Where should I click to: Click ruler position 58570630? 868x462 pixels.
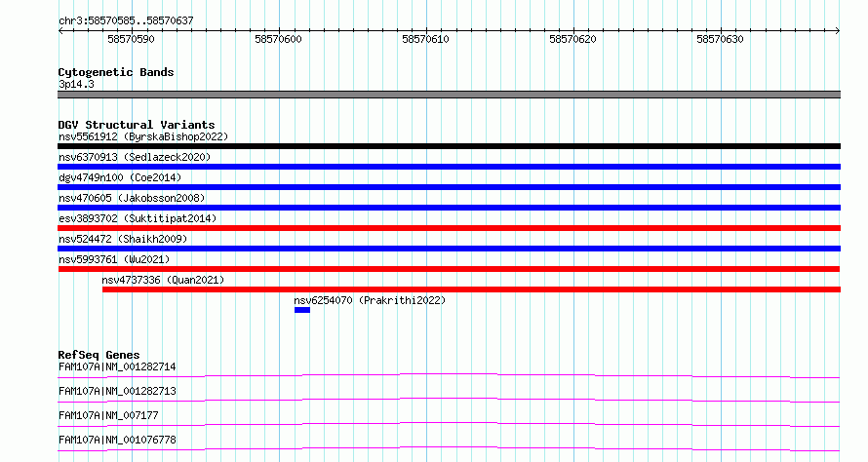click(x=720, y=39)
